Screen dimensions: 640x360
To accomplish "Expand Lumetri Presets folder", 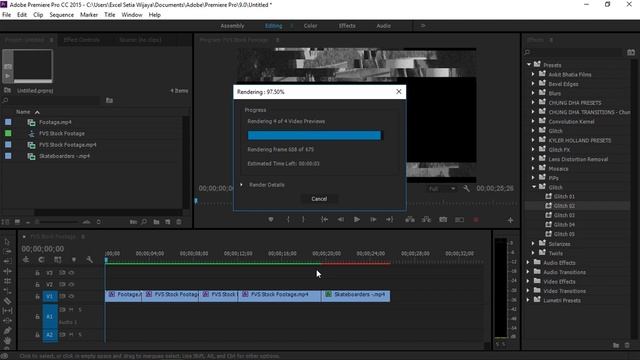I will pyautogui.click(x=528, y=300).
